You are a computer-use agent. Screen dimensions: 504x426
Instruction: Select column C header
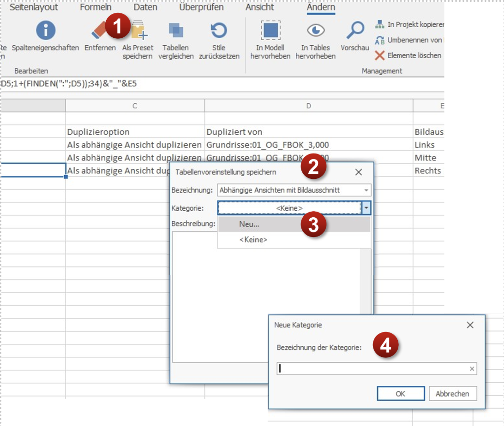coord(135,106)
